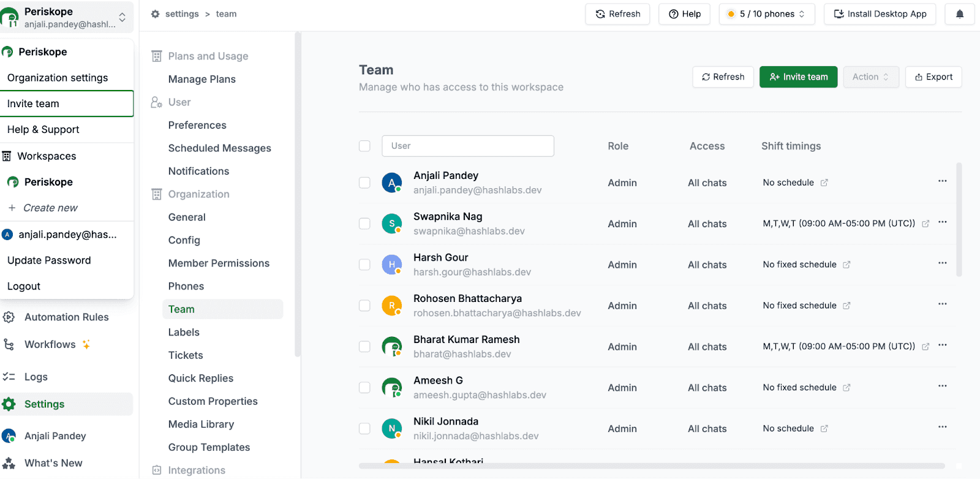Open more options for Harsh Gour row
Viewport: 980px width, 479px height.
pyautogui.click(x=942, y=263)
